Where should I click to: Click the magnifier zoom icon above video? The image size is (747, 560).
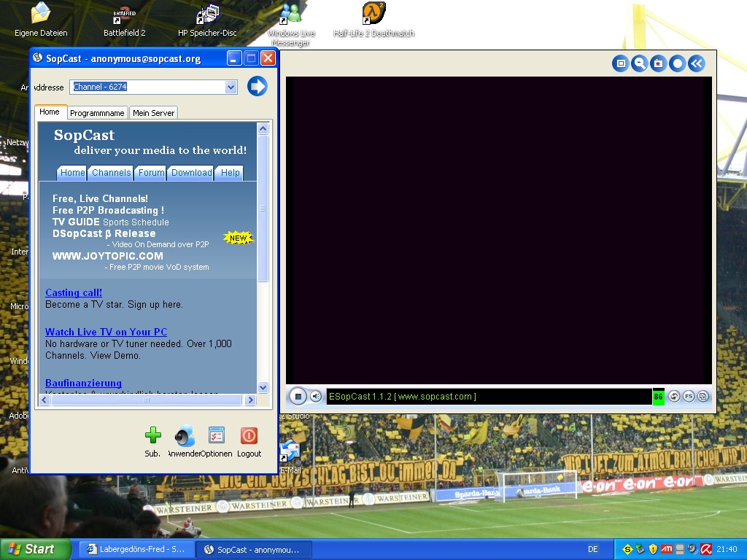pyautogui.click(x=640, y=63)
